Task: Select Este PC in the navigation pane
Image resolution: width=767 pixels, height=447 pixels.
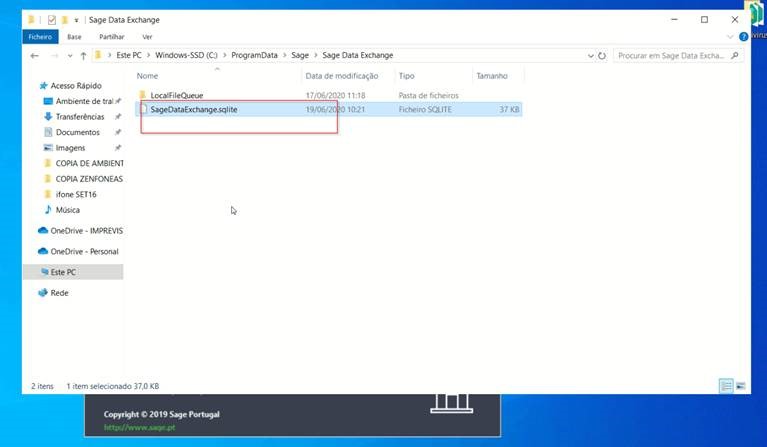Action: click(64, 272)
